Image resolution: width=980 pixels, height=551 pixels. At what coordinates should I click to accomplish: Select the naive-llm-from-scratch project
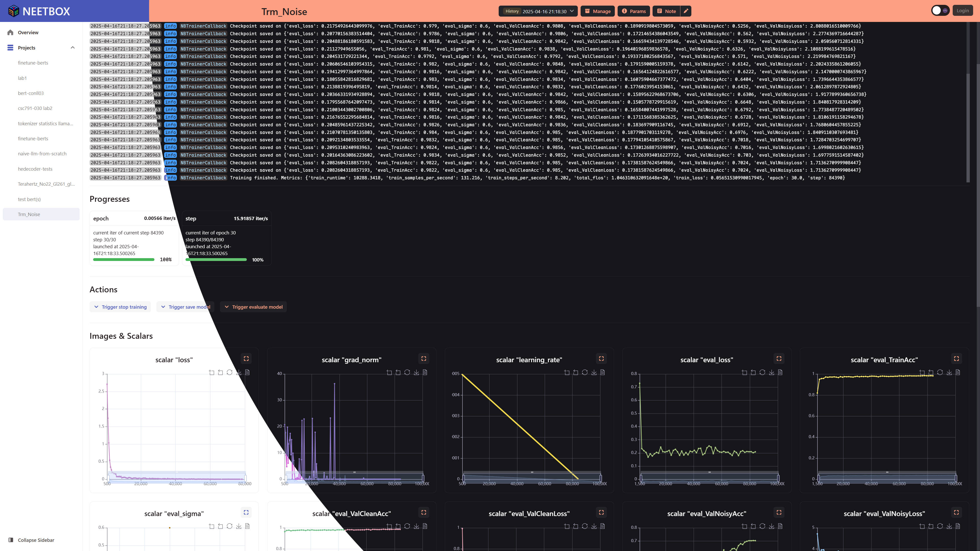point(42,154)
